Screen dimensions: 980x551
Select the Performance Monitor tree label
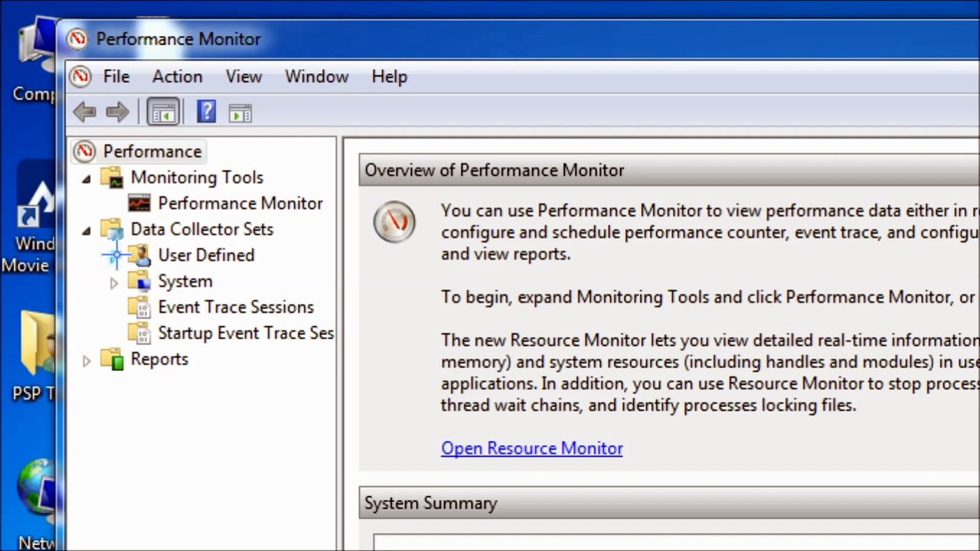[240, 204]
